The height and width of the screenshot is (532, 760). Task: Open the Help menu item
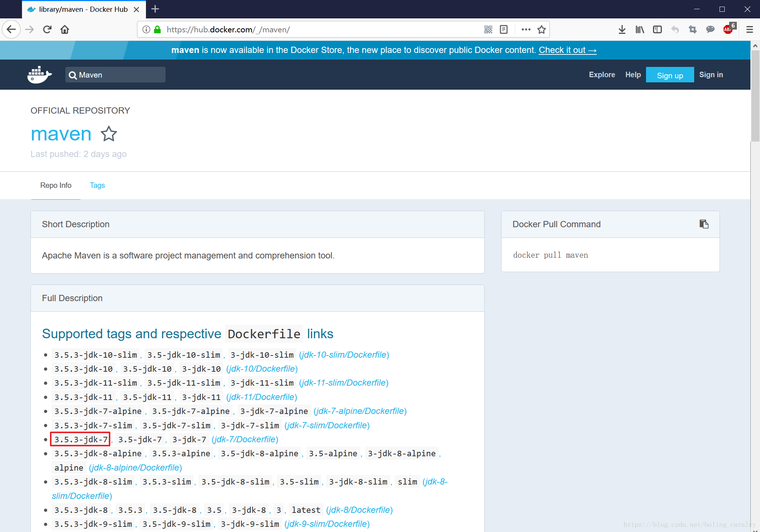click(x=633, y=75)
